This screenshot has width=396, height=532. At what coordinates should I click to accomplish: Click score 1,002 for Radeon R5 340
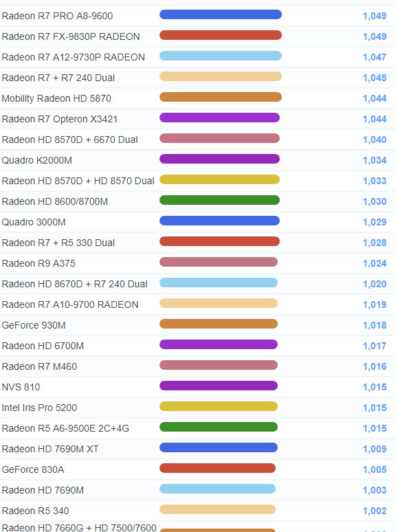pyautogui.click(x=375, y=511)
